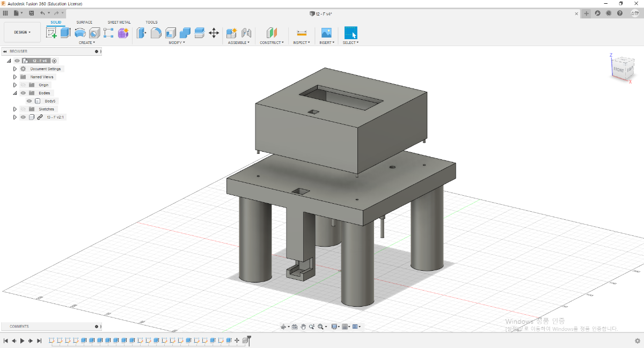Show the Origin folder via eye icon
The image size is (644, 348).
coord(23,85)
